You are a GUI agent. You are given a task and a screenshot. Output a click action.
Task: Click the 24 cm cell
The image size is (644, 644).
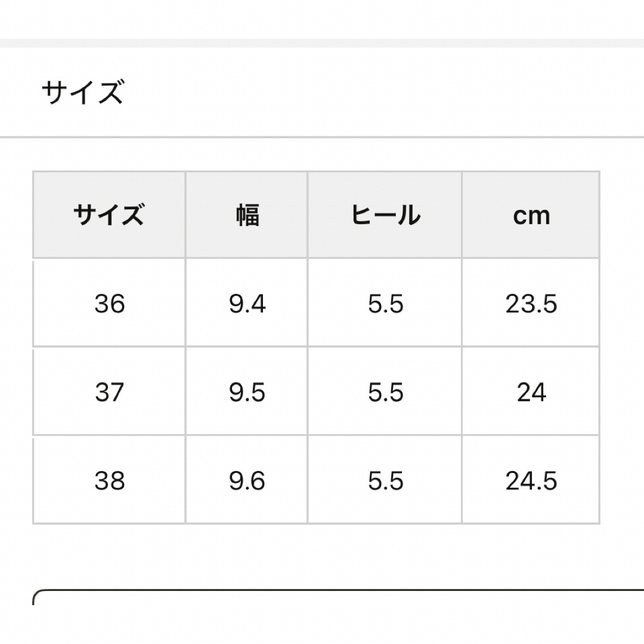tap(531, 391)
